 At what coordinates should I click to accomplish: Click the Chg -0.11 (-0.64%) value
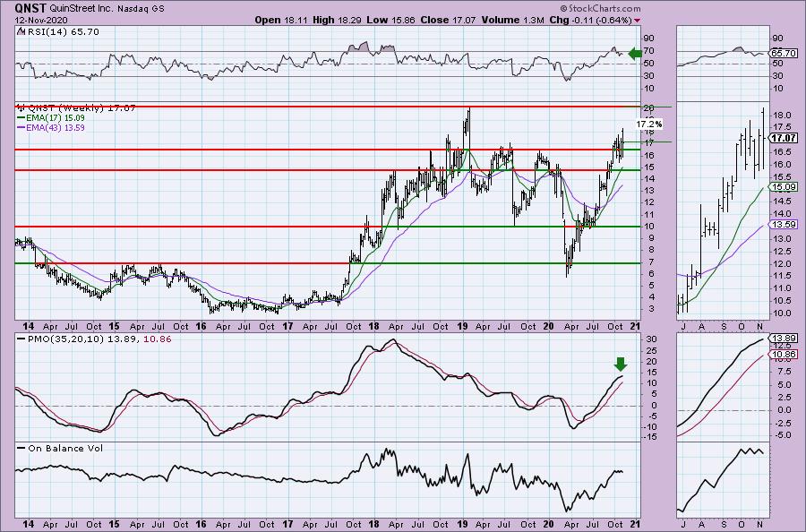coord(590,20)
